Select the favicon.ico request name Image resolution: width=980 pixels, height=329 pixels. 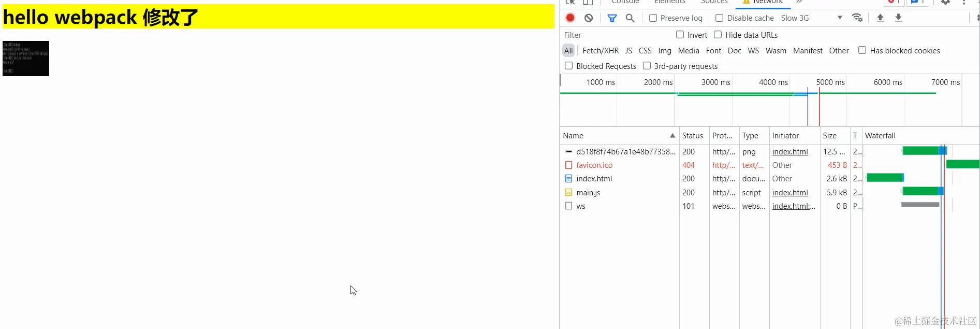point(594,165)
